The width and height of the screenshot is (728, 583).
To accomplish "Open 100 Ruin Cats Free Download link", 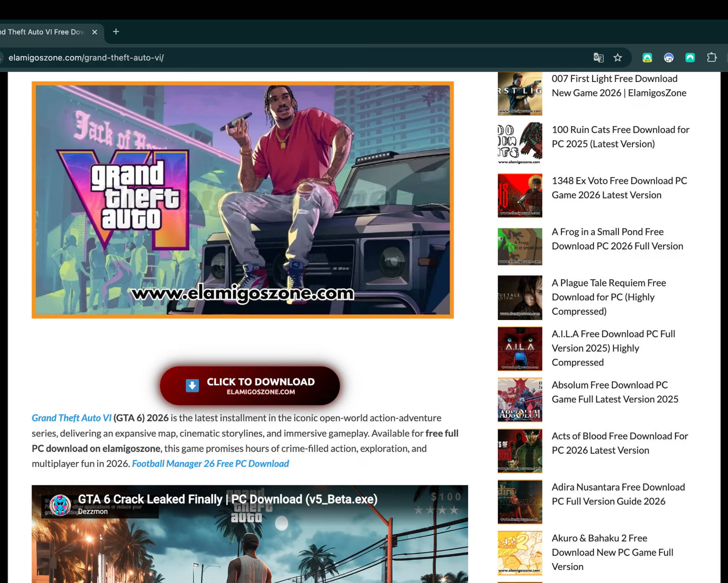I will pos(620,136).
